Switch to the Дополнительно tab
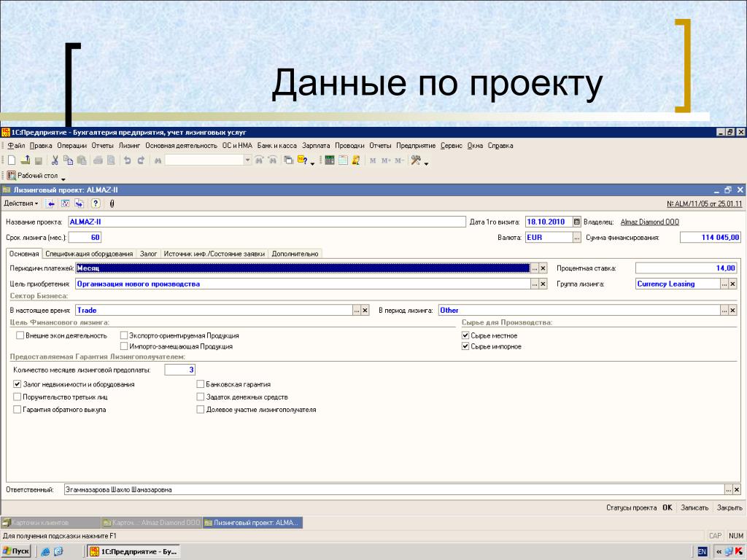 tap(295, 254)
